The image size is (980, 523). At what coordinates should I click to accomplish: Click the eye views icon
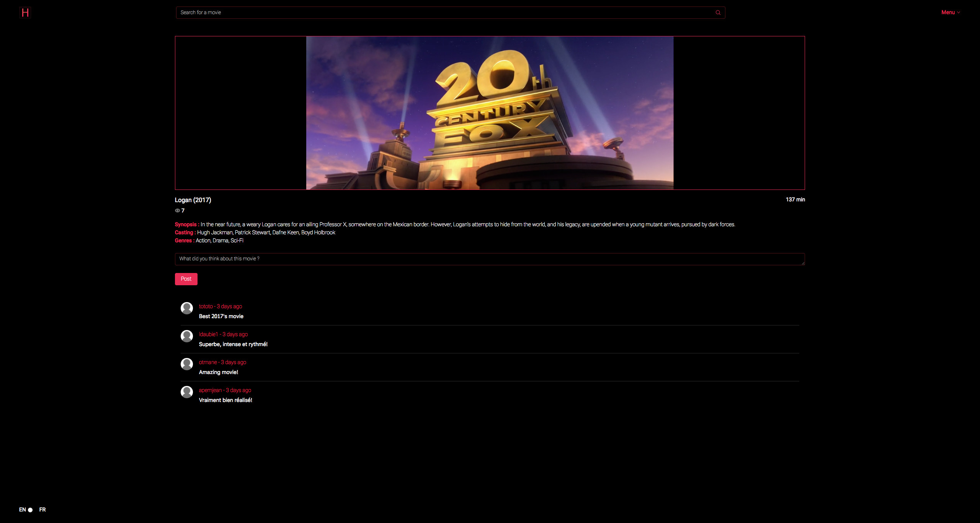(x=177, y=211)
